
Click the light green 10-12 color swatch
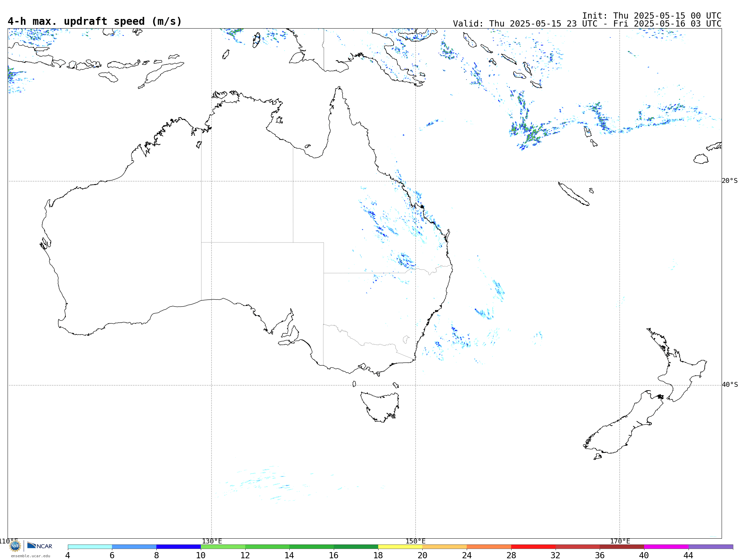[x=223, y=547]
